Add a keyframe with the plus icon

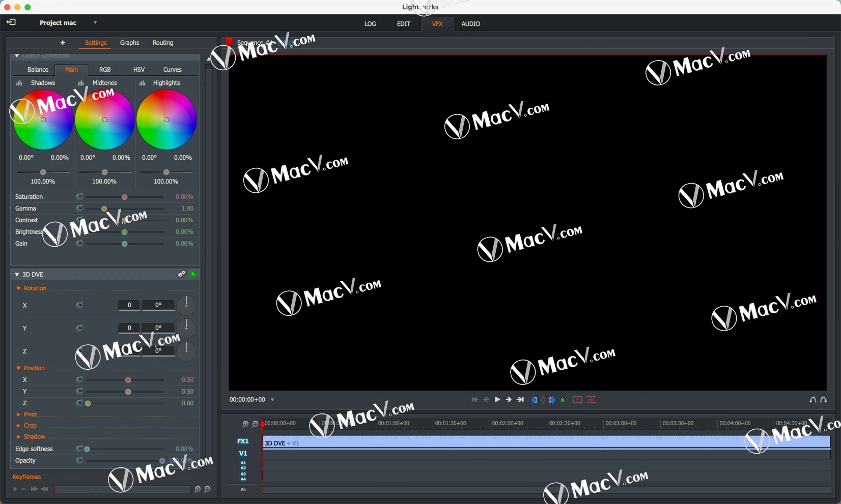(x=15, y=489)
